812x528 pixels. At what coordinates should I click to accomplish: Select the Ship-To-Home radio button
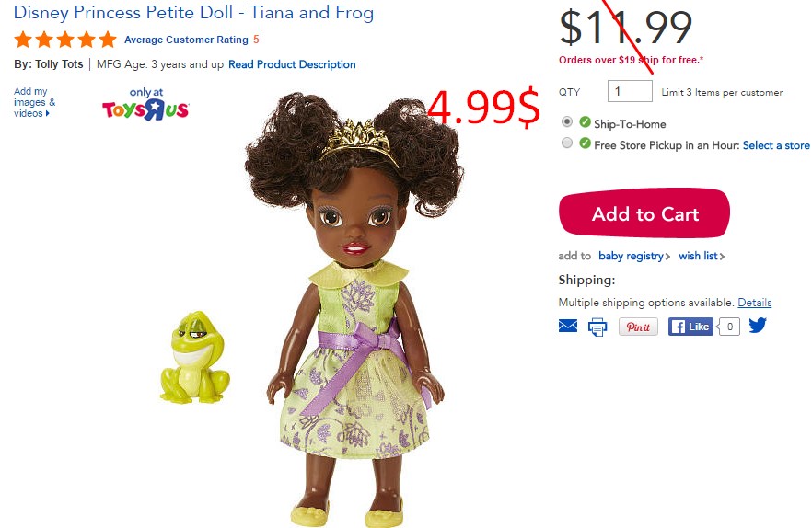[x=567, y=122]
